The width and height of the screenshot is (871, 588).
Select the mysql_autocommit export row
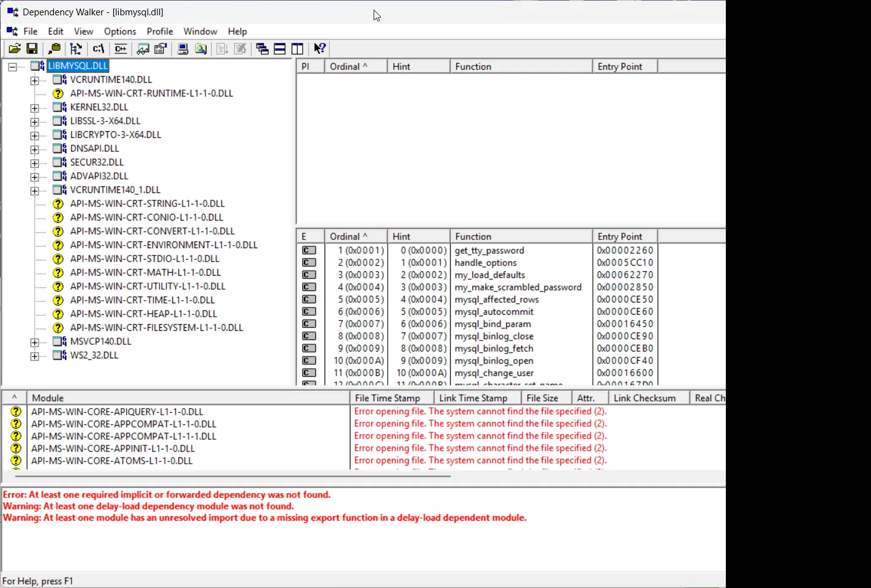click(x=494, y=312)
